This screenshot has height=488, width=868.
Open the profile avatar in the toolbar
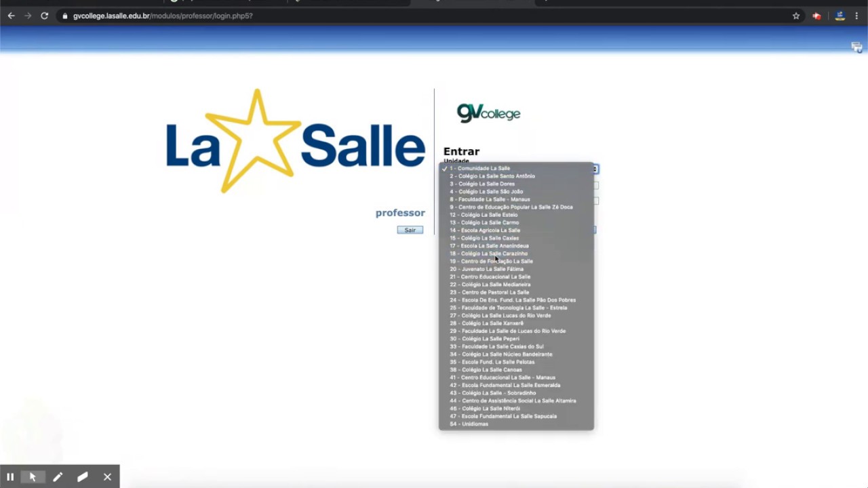(x=840, y=16)
